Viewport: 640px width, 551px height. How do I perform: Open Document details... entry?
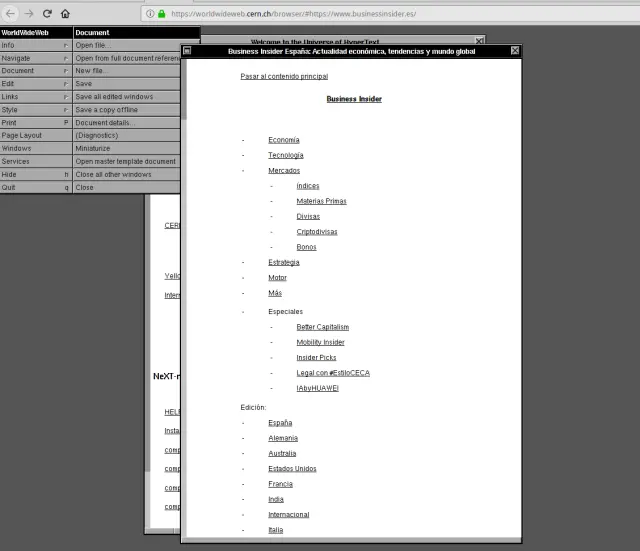coord(127,123)
